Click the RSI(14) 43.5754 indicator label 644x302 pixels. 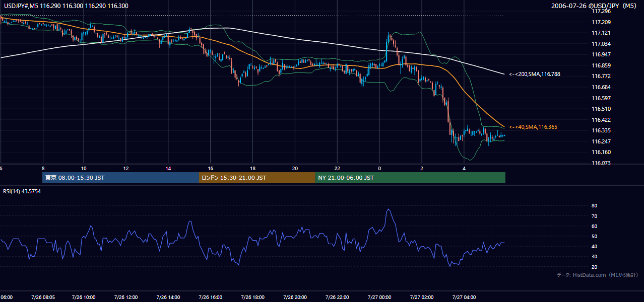click(22, 191)
